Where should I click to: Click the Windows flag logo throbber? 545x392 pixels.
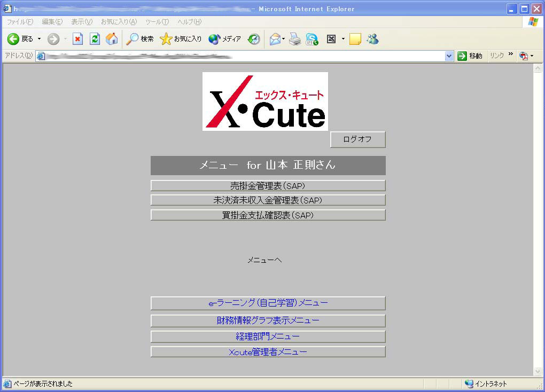(x=533, y=22)
